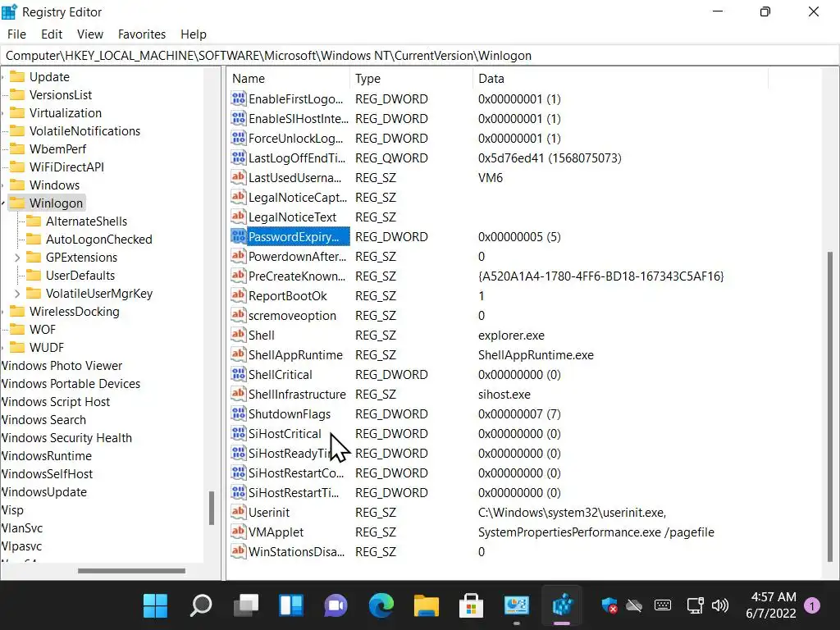Expand the VolatileUserMgrKey key
This screenshot has height=630, width=840.
(17, 294)
